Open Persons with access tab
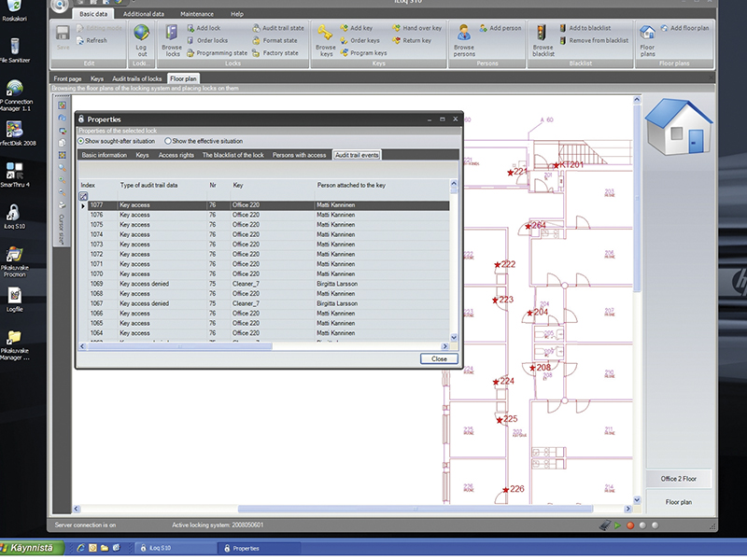Screen dimensions: 747x560 coord(299,155)
